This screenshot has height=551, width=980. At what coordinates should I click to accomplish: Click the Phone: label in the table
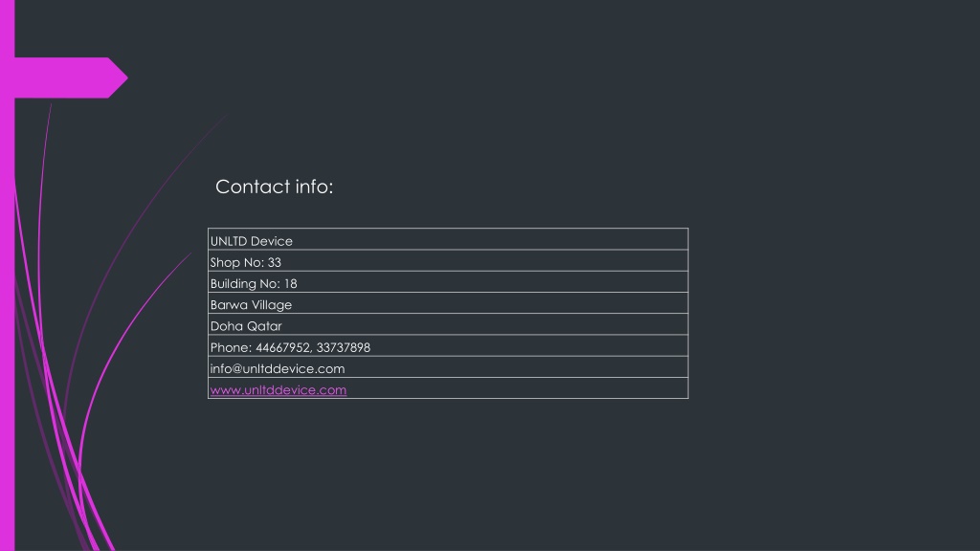tap(231, 347)
